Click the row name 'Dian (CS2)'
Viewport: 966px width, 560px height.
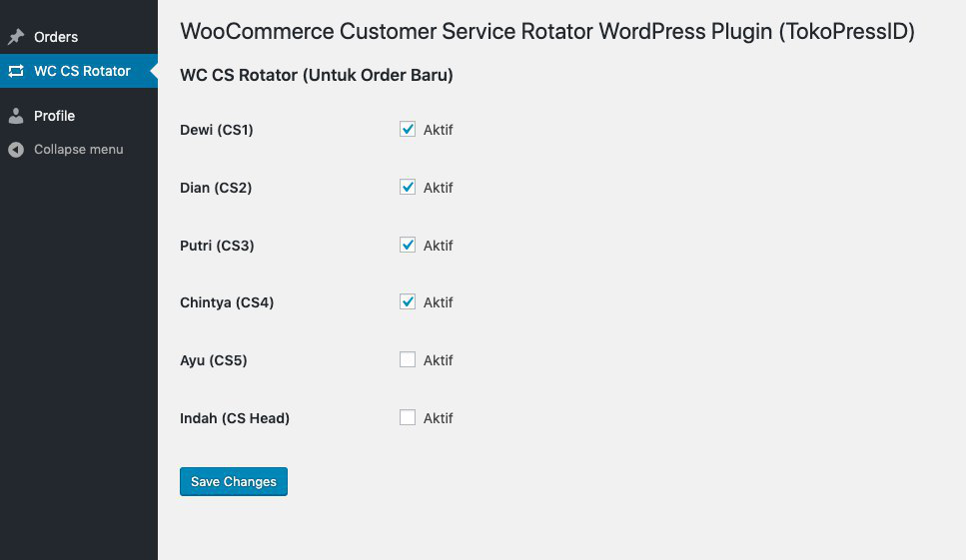pos(216,188)
